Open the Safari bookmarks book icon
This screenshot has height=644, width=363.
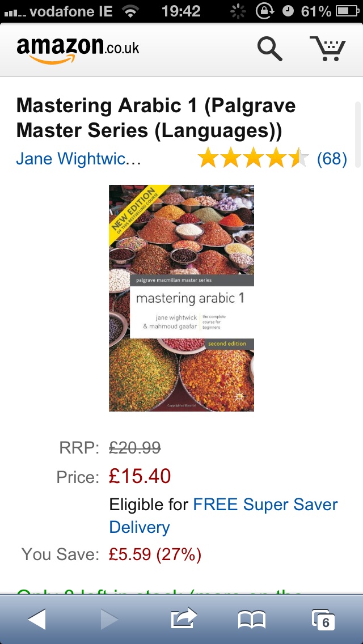(252, 620)
